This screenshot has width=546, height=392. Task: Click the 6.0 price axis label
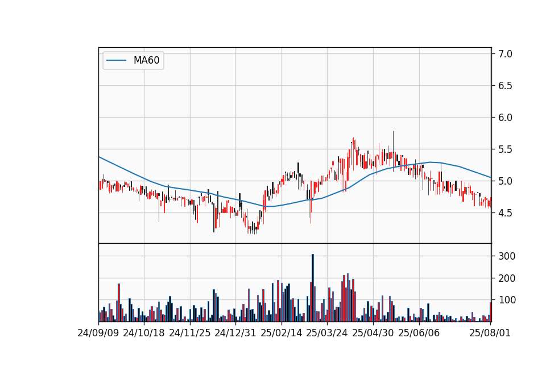click(505, 118)
